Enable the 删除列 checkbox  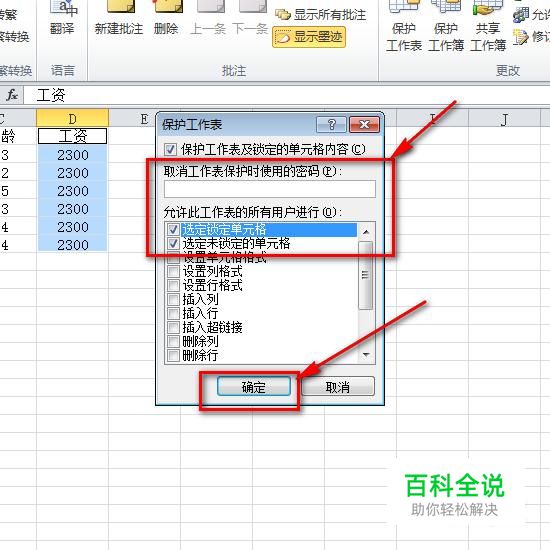coord(173,341)
